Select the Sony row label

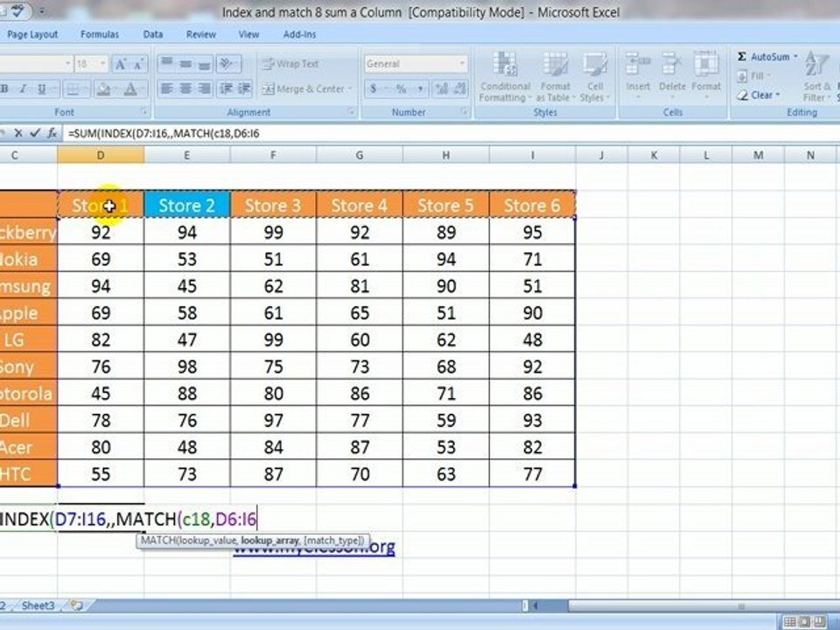coord(28,367)
